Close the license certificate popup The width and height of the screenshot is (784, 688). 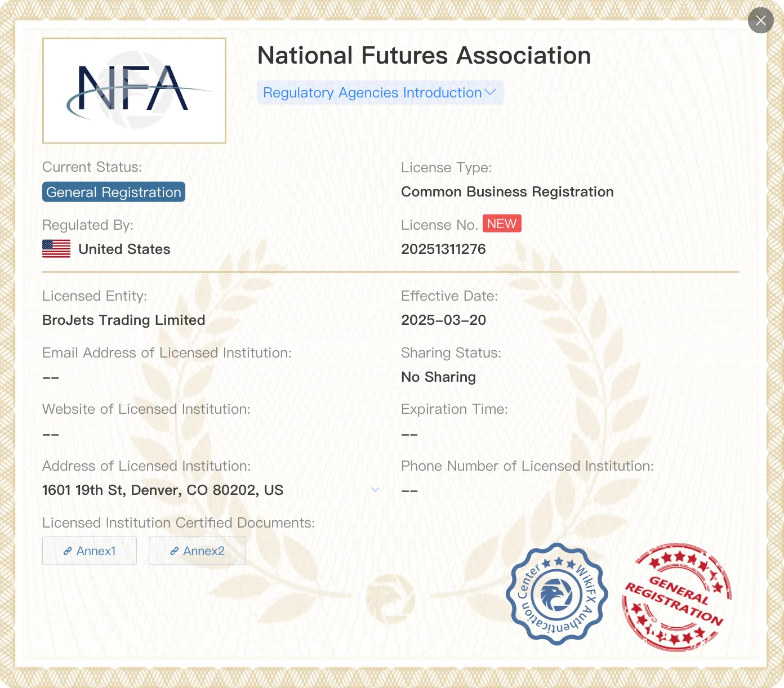(x=760, y=20)
